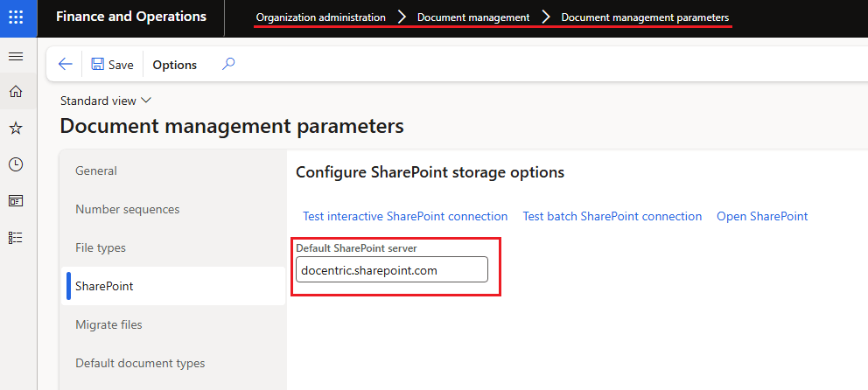
Task: Select the Migrate files tab
Action: tap(108, 324)
